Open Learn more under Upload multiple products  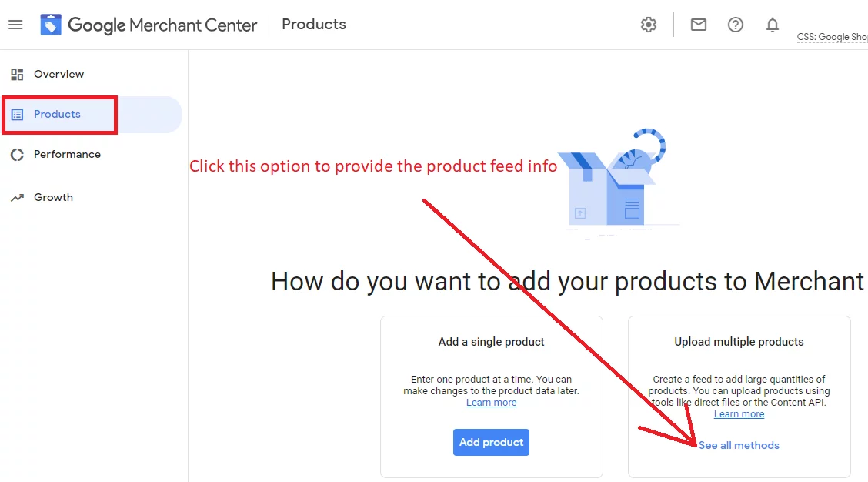tap(739, 414)
